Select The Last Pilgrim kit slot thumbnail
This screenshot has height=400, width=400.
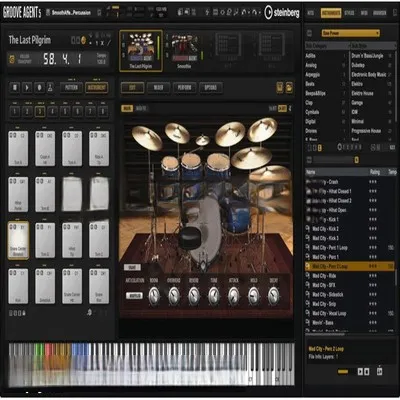click(x=141, y=51)
